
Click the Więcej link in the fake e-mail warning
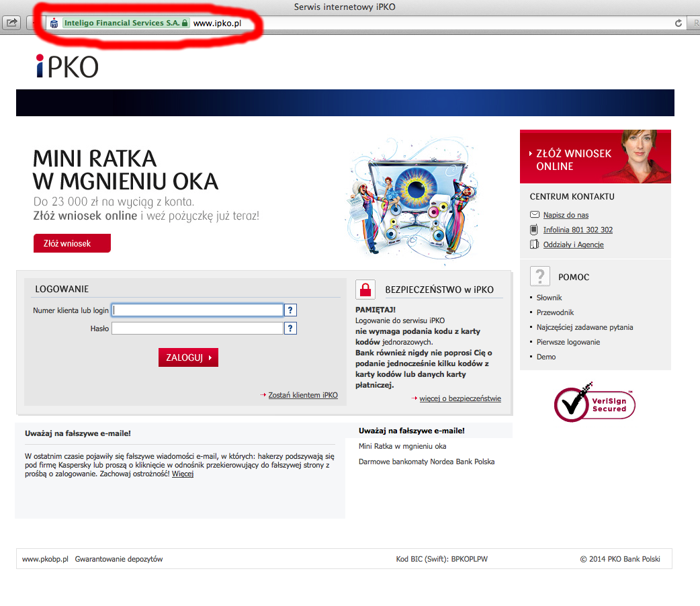click(183, 474)
